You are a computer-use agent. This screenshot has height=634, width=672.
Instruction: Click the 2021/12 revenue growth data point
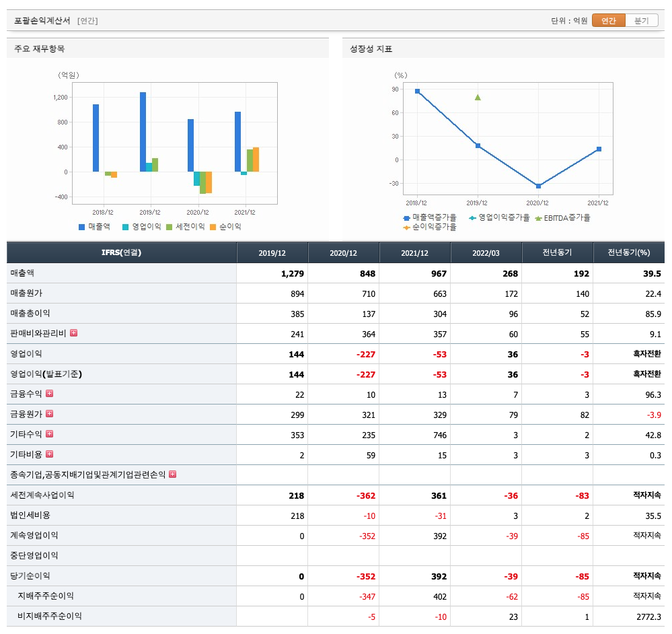599,149
